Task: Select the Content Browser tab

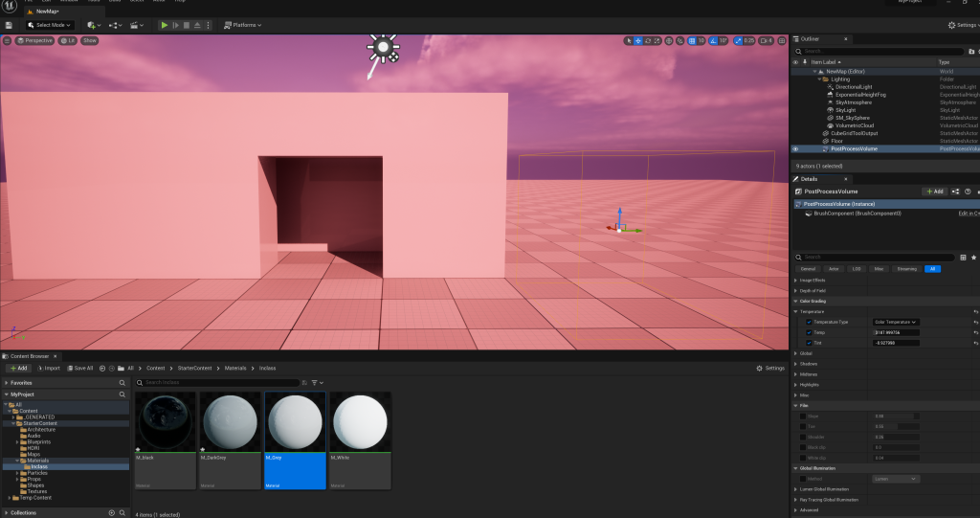Action: 30,356
